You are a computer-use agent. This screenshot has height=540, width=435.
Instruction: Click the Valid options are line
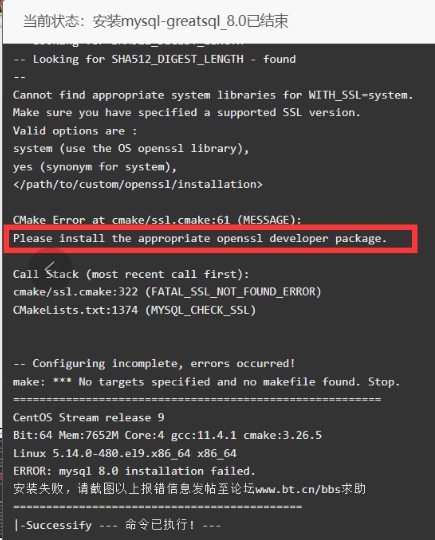tap(75, 131)
